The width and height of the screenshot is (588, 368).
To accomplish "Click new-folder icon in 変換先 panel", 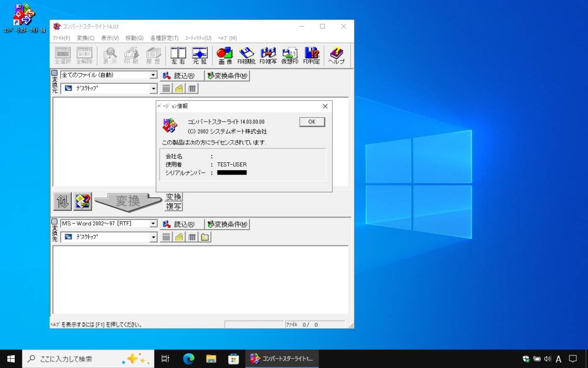I will [205, 237].
